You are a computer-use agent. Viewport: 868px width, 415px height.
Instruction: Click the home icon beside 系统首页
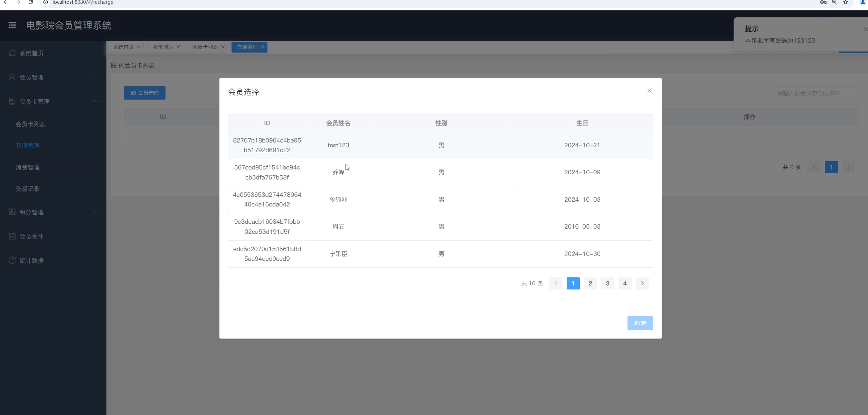12,53
